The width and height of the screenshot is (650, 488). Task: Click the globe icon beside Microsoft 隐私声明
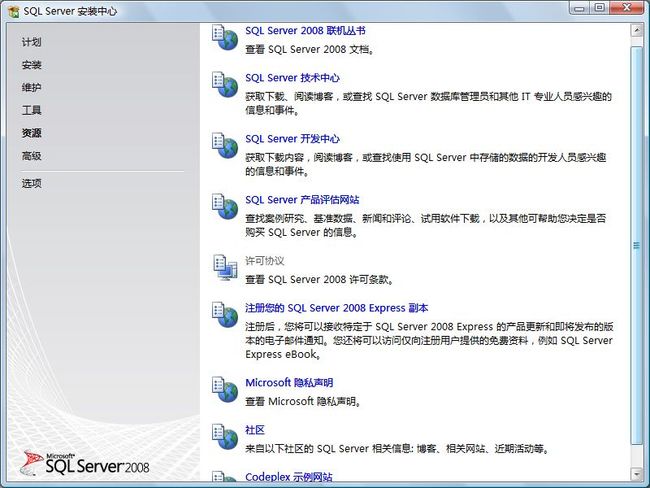[x=225, y=389]
